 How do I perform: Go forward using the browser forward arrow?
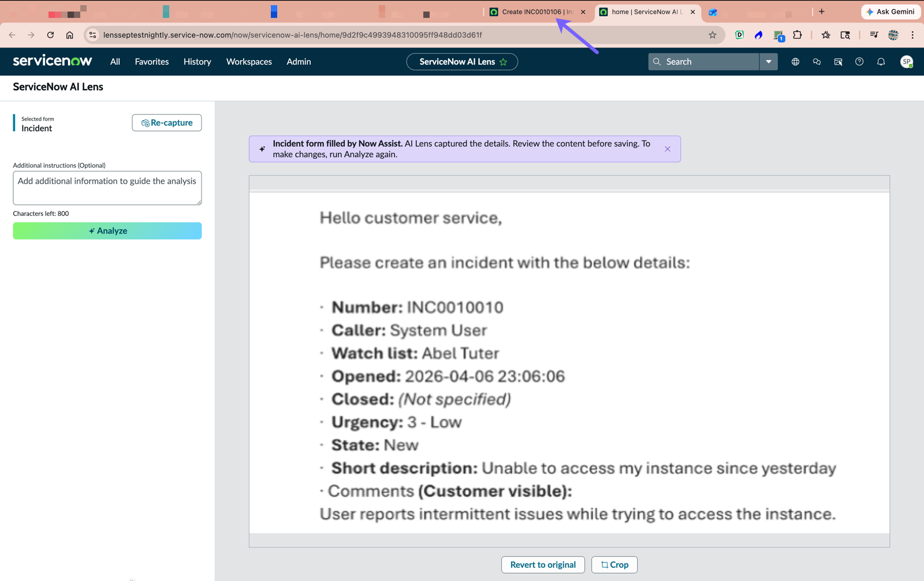click(31, 35)
